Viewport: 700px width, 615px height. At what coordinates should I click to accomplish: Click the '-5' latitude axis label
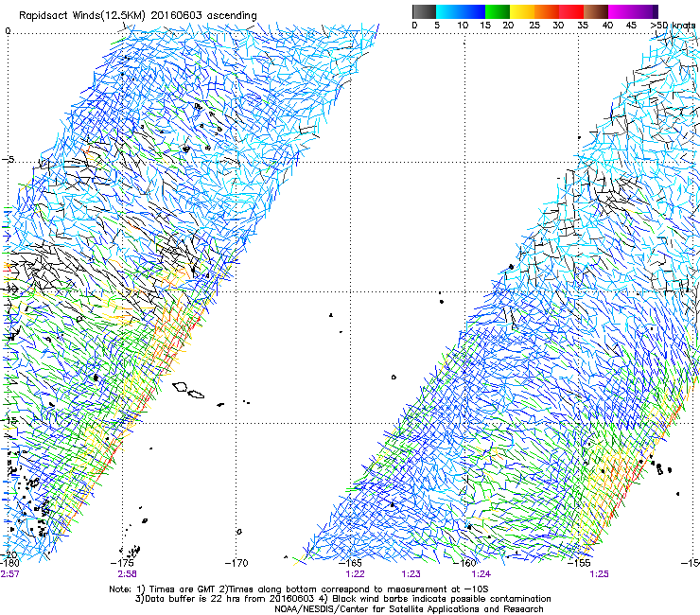point(8,160)
